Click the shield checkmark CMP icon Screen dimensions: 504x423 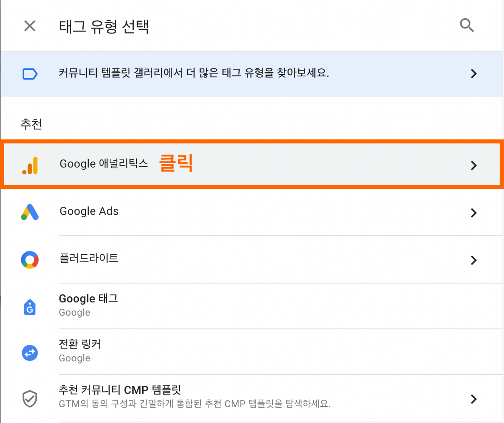pyautogui.click(x=30, y=399)
